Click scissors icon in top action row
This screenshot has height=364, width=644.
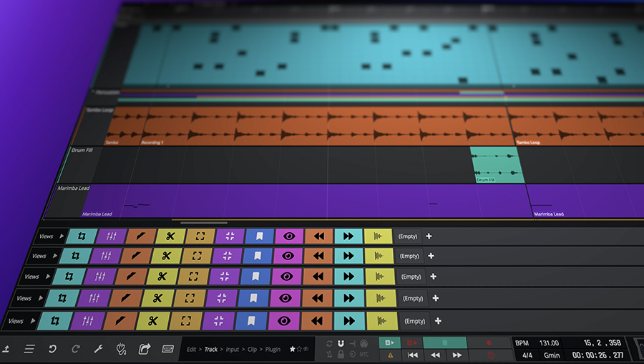170,236
